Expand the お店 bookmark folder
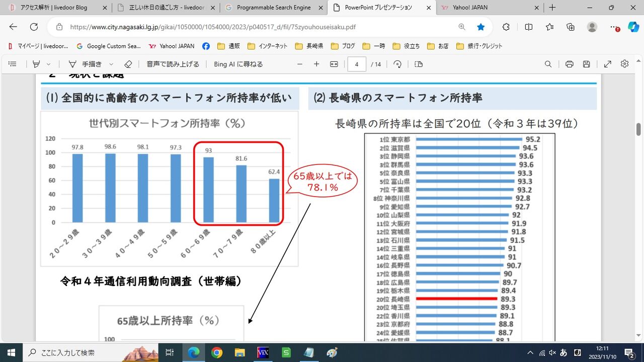Viewport: 644px width, 362px height. coord(437,46)
